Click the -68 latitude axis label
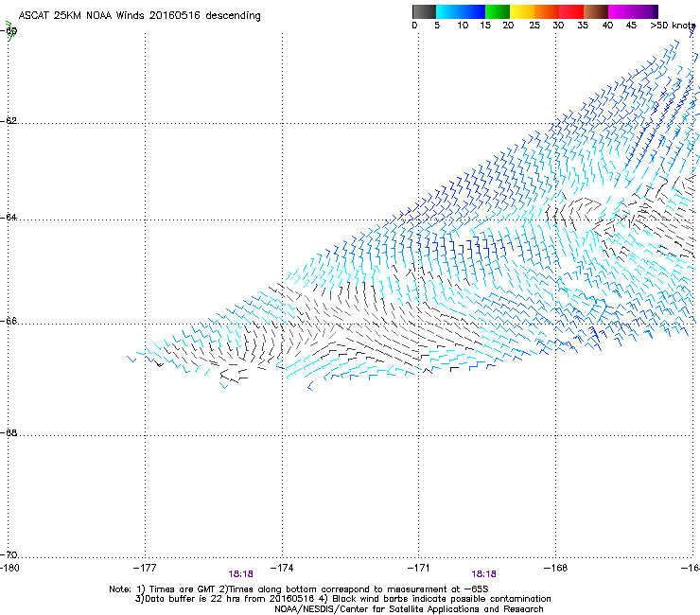This screenshot has width=700, height=615. 9,432
